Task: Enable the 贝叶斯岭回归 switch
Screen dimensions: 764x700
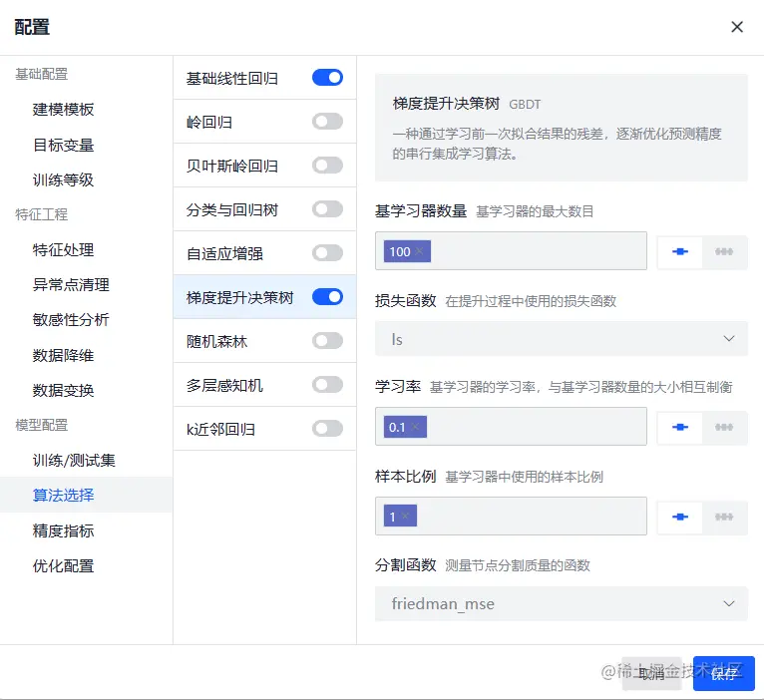Action: [327, 166]
